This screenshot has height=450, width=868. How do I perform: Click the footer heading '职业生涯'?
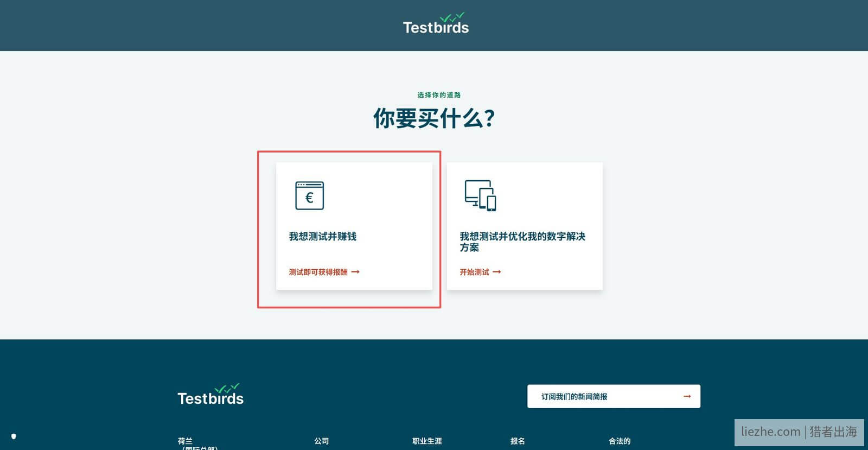click(x=427, y=441)
